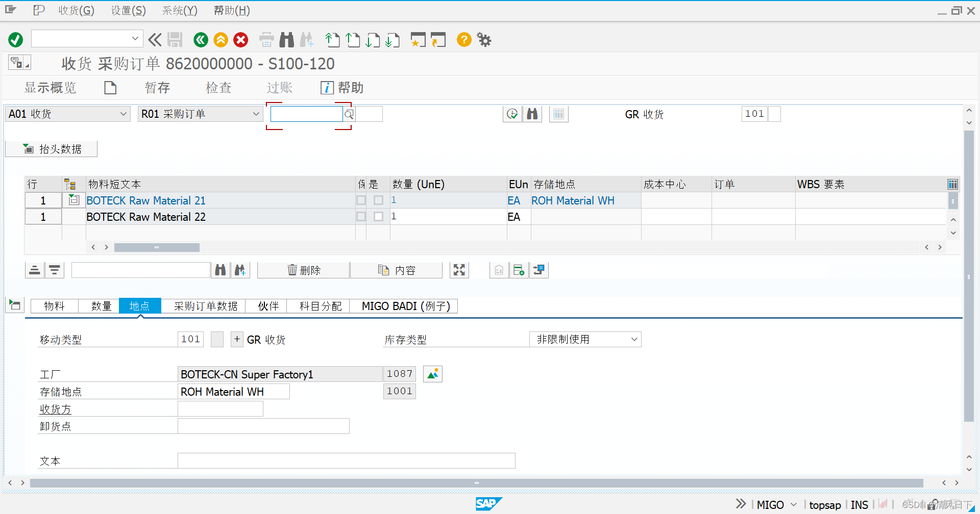This screenshot has height=514, width=980.
Task: Click the item table horizontal scrollbar thumb
Action: pyautogui.click(x=157, y=247)
